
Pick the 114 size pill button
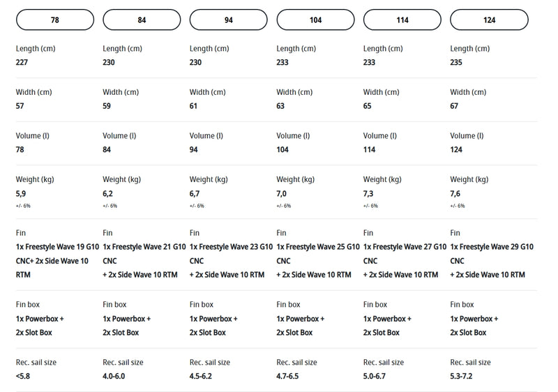pyautogui.click(x=402, y=20)
